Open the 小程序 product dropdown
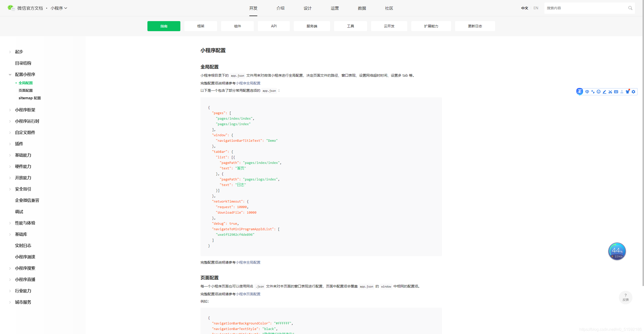 (59, 8)
